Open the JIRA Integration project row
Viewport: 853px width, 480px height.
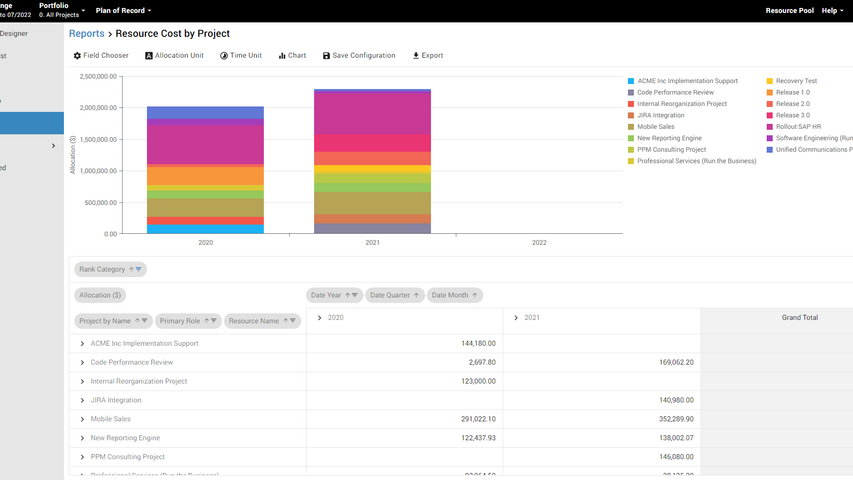pyautogui.click(x=115, y=400)
